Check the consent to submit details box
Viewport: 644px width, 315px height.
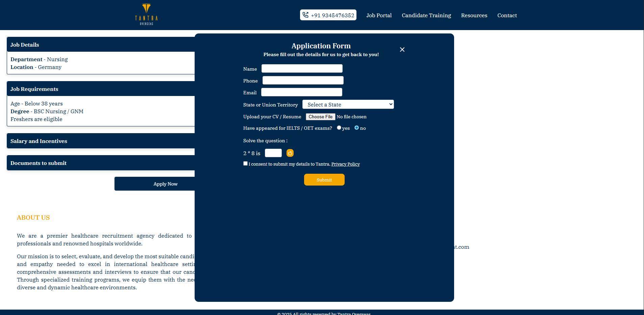(245, 164)
